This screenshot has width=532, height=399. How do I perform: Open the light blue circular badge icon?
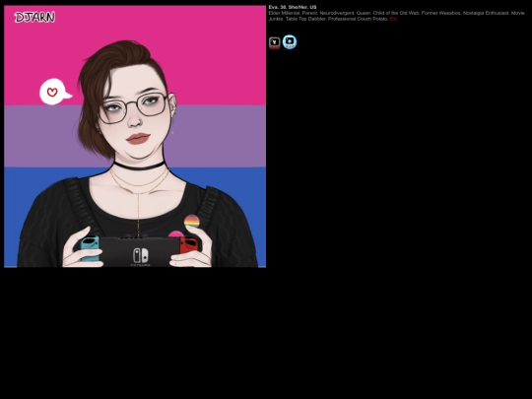(x=290, y=42)
